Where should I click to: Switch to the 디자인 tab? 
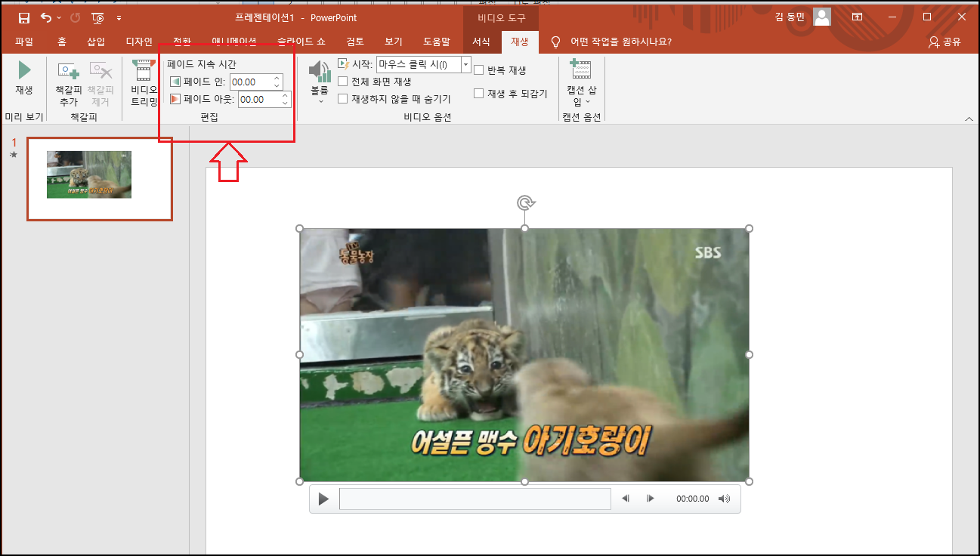(139, 42)
